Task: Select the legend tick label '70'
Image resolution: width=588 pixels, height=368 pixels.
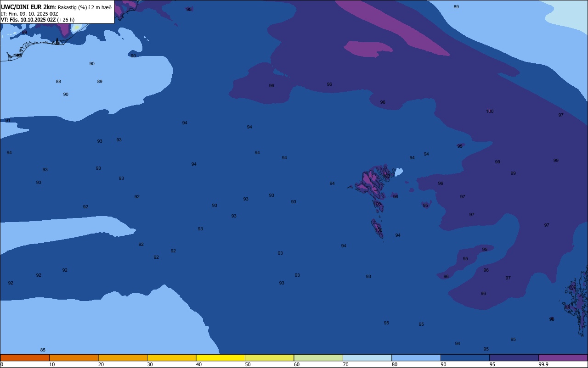Action: click(345, 364)
